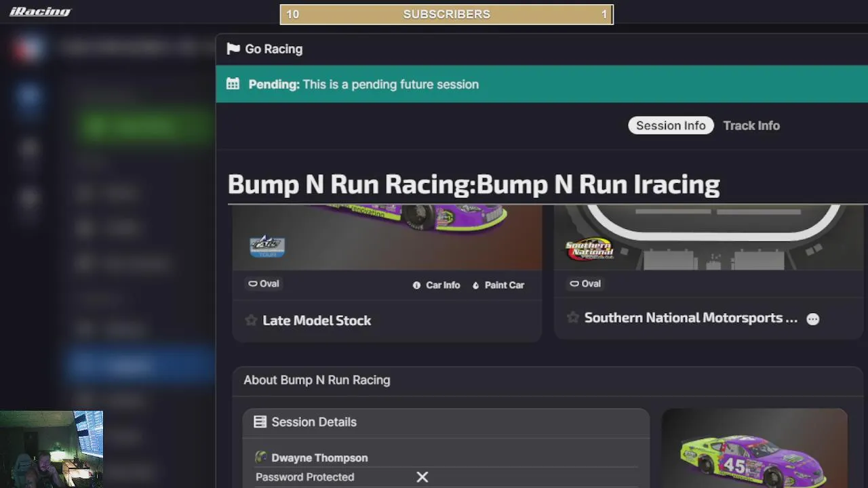The image size is (868, 488).
Task: Click the number 45 car preview
Action: (x=754, y=448)
